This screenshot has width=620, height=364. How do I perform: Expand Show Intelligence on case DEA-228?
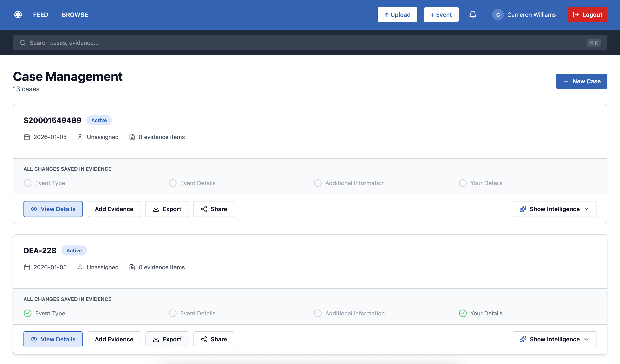pyautogui.click(x=554, y=339)
